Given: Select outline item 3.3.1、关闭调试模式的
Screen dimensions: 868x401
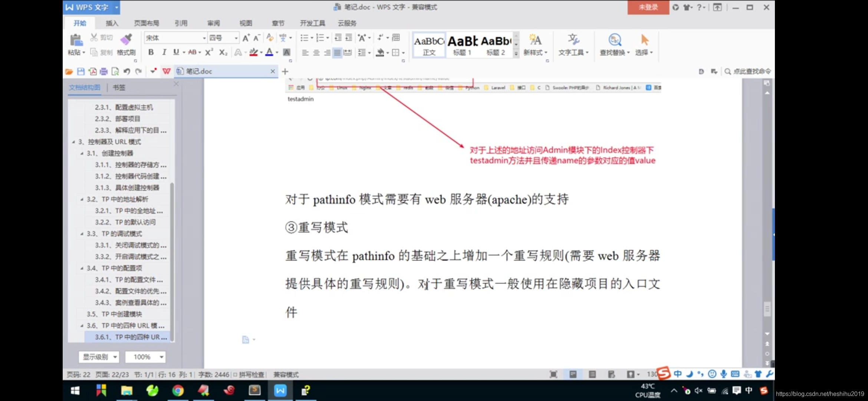Looking at the screenshot, I should pyautogui.click(x=131, y=245).
